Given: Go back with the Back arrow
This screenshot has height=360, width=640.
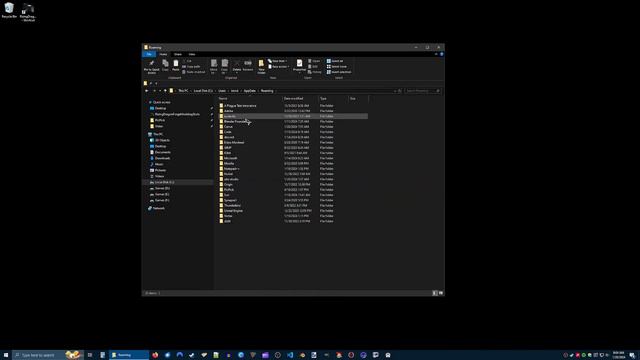Looking at the screenshot, I should (147, 91).
